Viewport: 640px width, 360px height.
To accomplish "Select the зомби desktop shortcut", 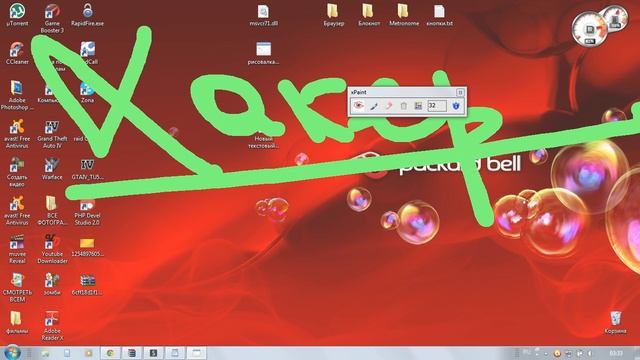I will 52,284.
